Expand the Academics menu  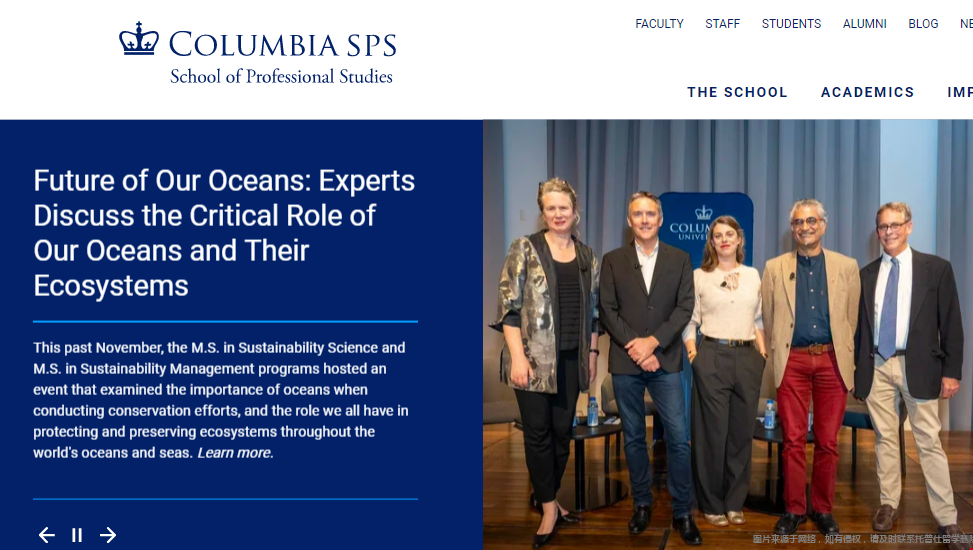868,92
